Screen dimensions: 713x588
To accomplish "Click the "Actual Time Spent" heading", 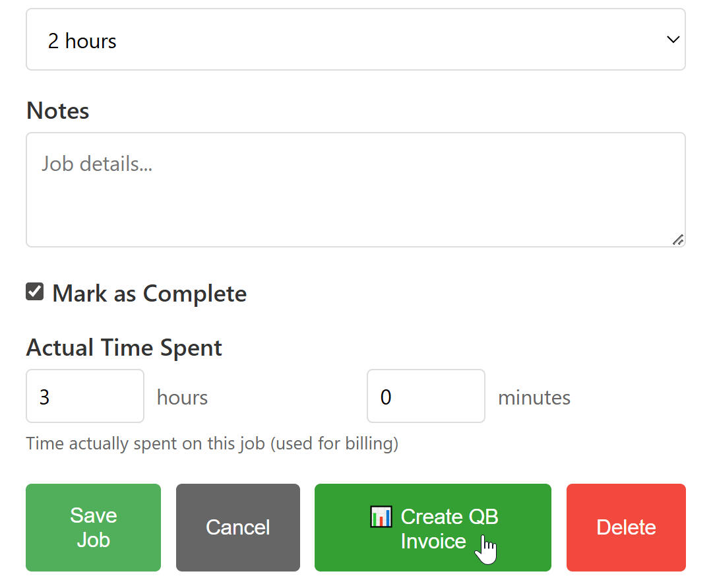I will pos(124,348).
